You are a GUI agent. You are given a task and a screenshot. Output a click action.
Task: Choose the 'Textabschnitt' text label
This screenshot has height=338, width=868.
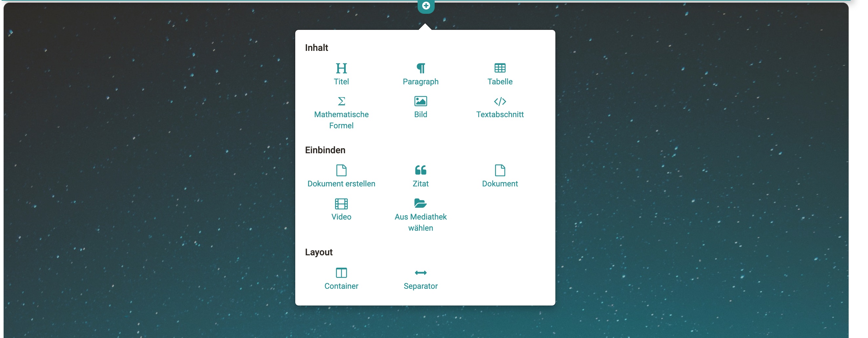(499, 115)
